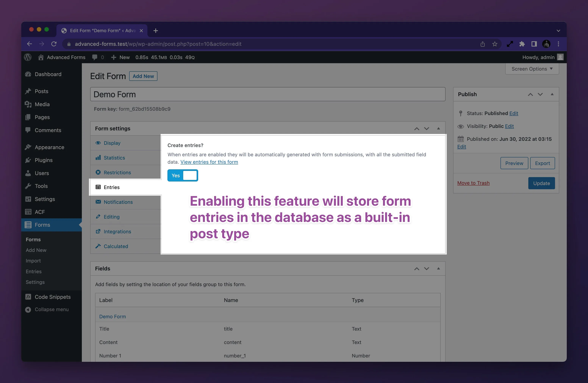Open Demo Form field group link
This screenshot has height=383, width=588.
(112, 316)
